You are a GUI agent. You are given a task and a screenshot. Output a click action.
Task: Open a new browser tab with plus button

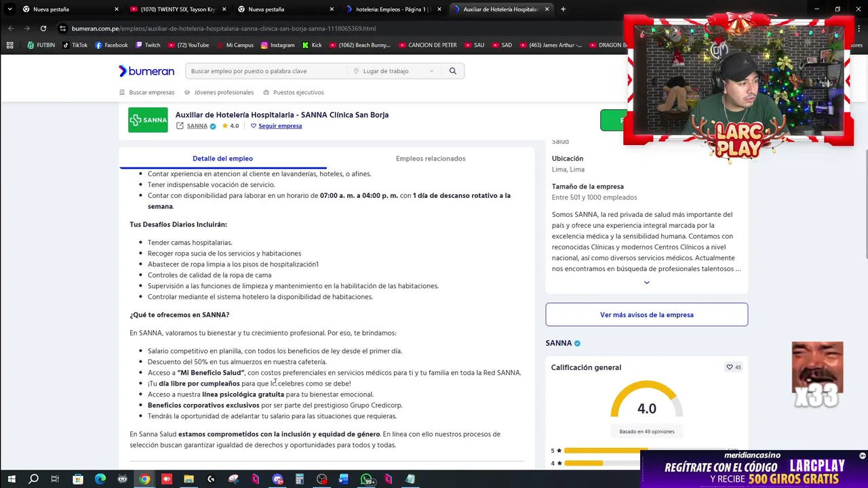point(563,9)
